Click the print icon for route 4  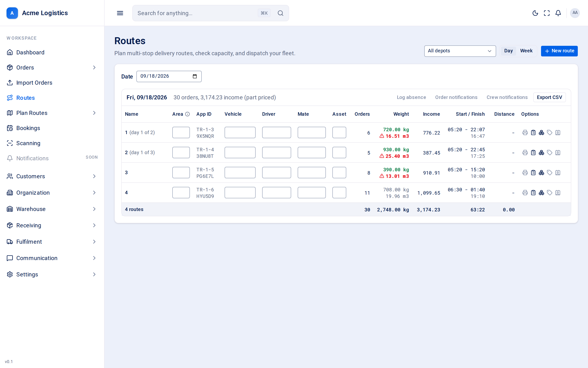coord(525,193)
